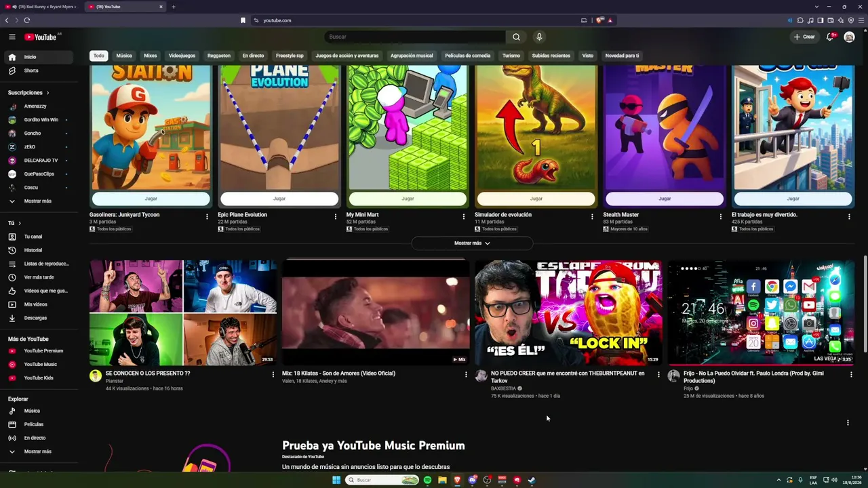This screenshot has width=868, height=488.
Task: Expand Mostrar más under the games row
Action: 472,243
